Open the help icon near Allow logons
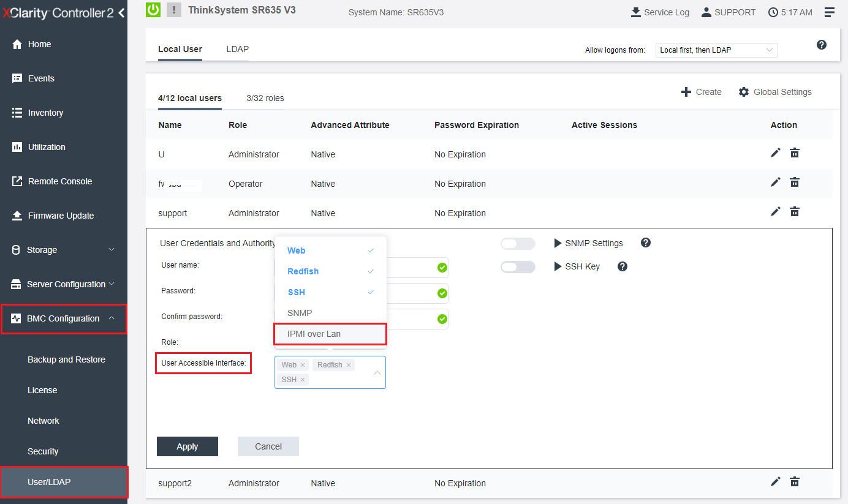 point(822,45)
